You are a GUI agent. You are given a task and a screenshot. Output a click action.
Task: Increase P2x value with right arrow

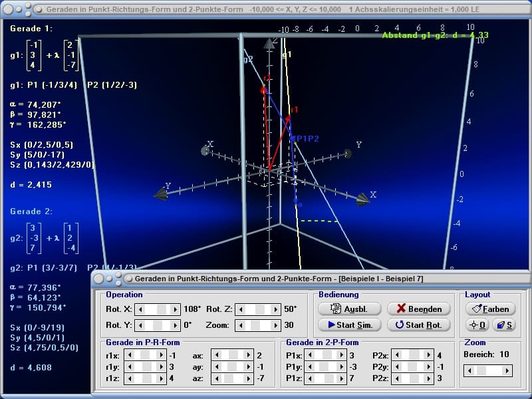pyautogui.click(x=428, y=355)
